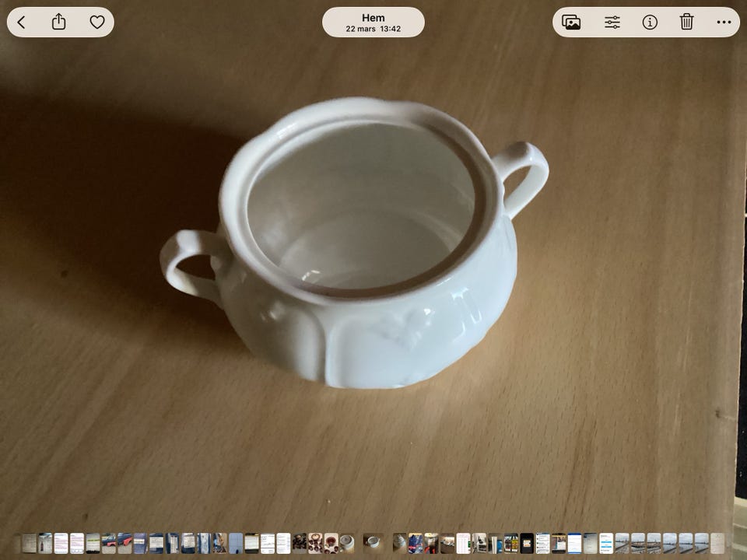Delete the photo with the trash icon
The height and width of the screenshot is (560, 747).
[x=686, y=23]
